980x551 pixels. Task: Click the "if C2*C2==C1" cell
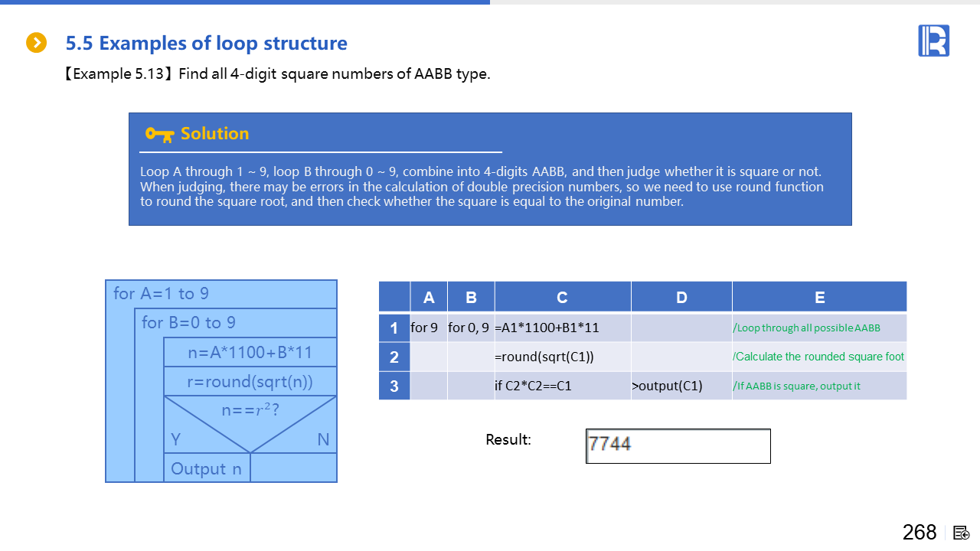[x=562, y=386]
